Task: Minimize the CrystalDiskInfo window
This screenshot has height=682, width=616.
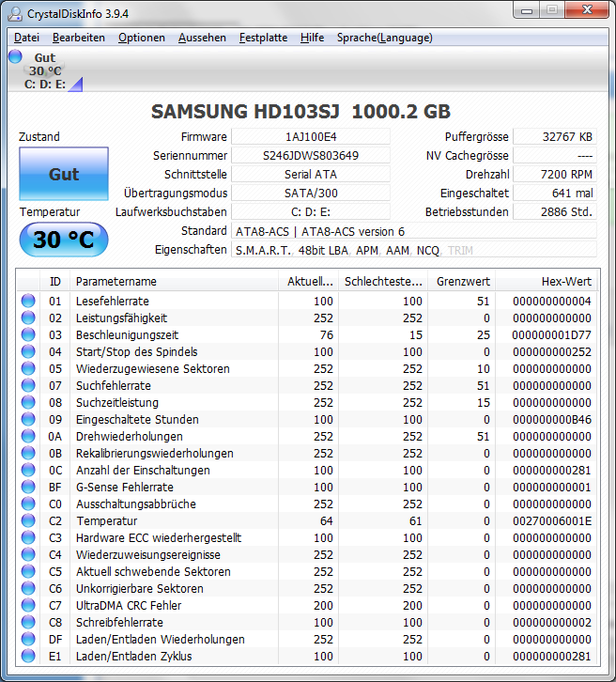Action: (527, 10)
